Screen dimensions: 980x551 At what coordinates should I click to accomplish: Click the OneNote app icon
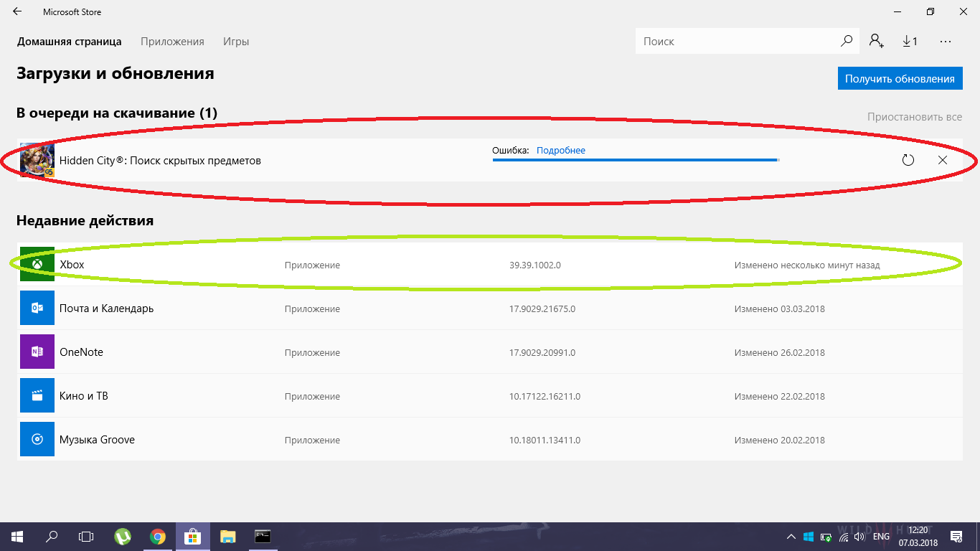pos(37,352)
